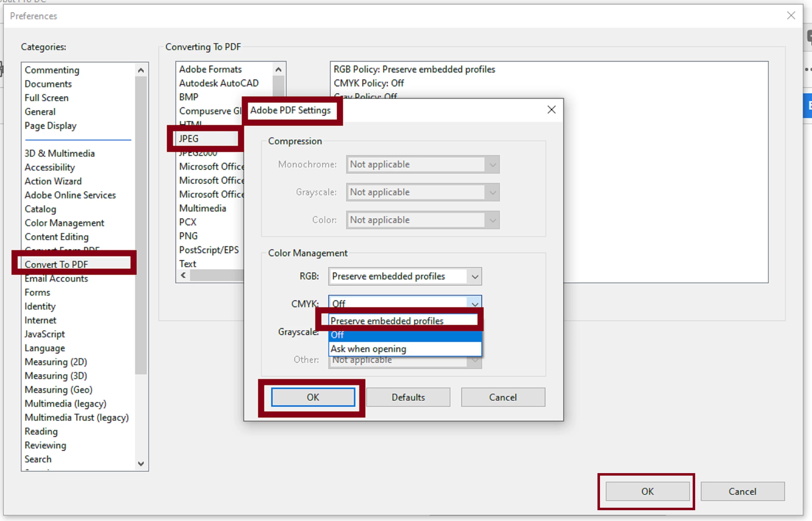
Task: Collapse the CMYK dropdown arrow
Action: coord(474,303)
